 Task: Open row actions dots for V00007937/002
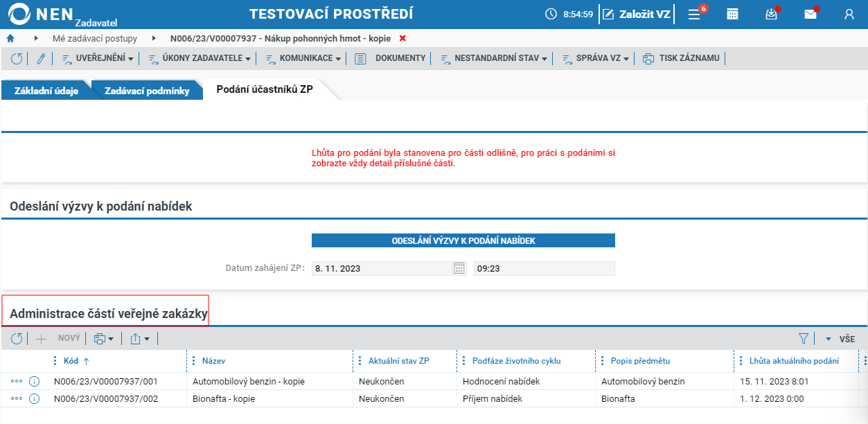coord(17,398)
